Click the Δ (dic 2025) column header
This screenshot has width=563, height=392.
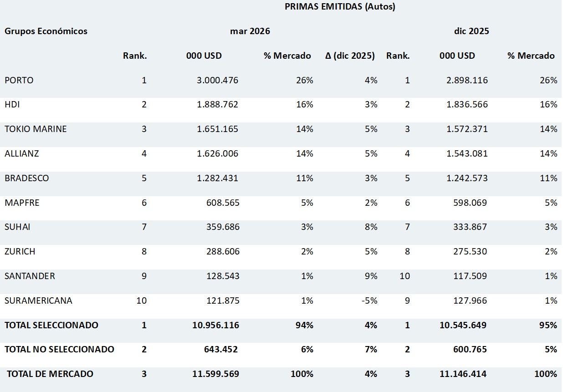tap(350, 56)
